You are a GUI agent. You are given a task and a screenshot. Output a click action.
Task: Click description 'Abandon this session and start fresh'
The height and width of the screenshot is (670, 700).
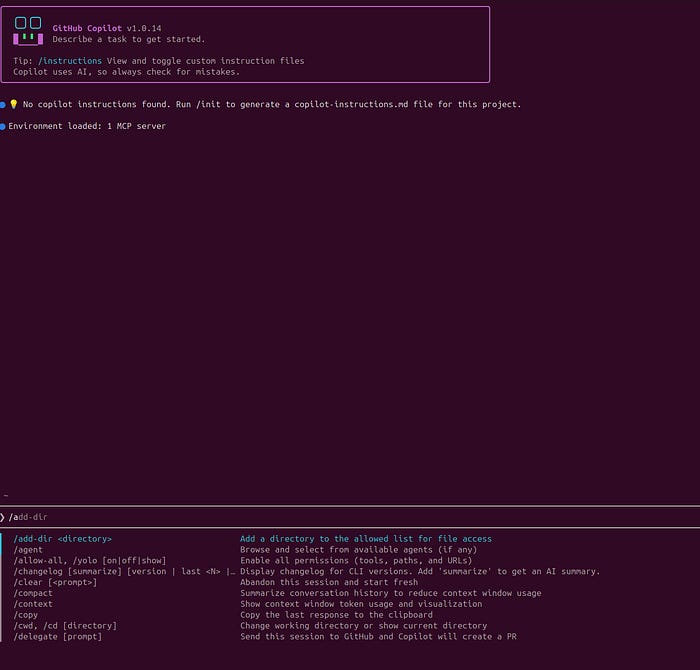tap(329, 582)
